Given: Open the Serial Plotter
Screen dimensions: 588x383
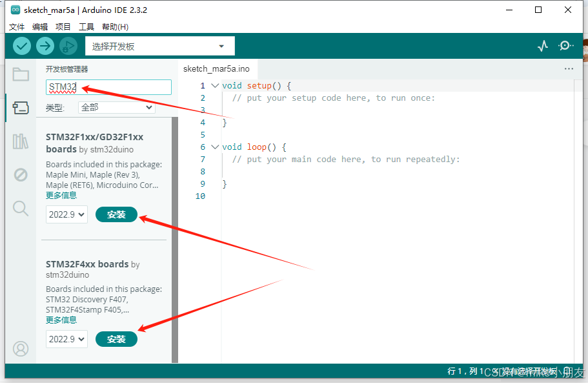Looking at the screenshot, I should click(543, 46).
